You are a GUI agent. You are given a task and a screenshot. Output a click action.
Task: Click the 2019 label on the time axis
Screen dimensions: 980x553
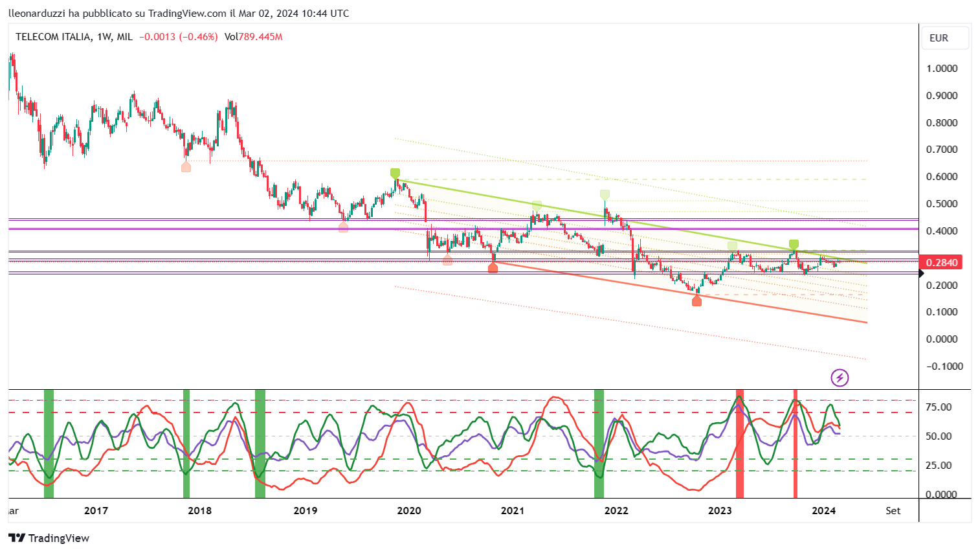pyautogui.click(x=306, y=511)
